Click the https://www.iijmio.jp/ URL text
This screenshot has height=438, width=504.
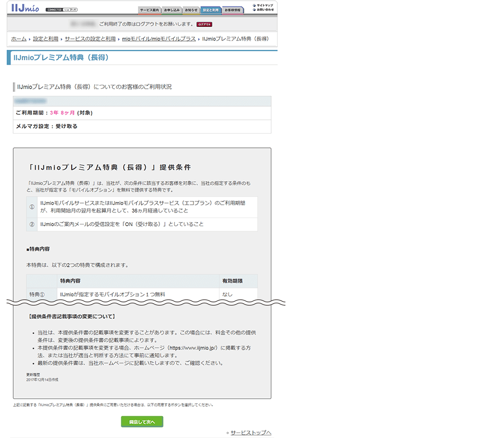193,348
